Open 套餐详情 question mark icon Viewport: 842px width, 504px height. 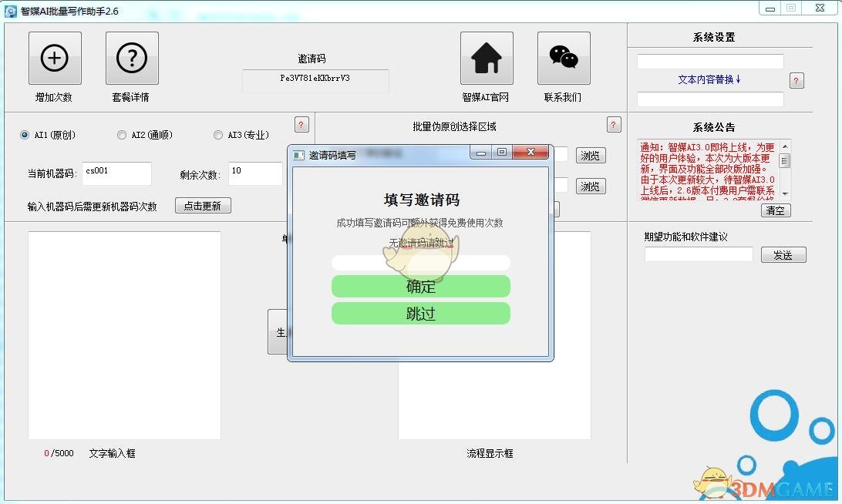point(132,58)
